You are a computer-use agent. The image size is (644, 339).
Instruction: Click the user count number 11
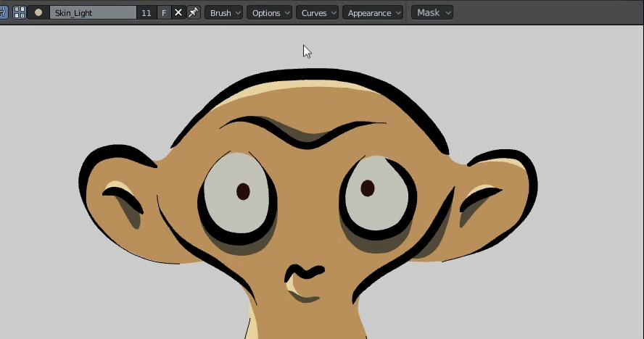146,13
